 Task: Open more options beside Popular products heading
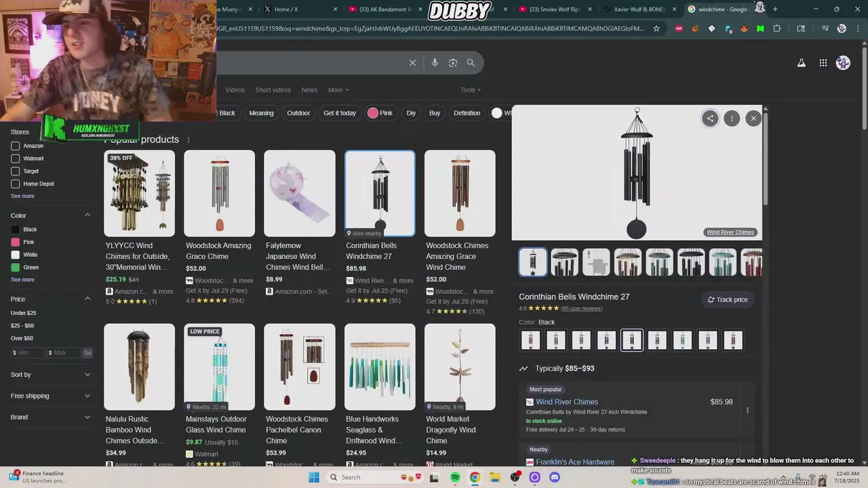click(189, 140)
